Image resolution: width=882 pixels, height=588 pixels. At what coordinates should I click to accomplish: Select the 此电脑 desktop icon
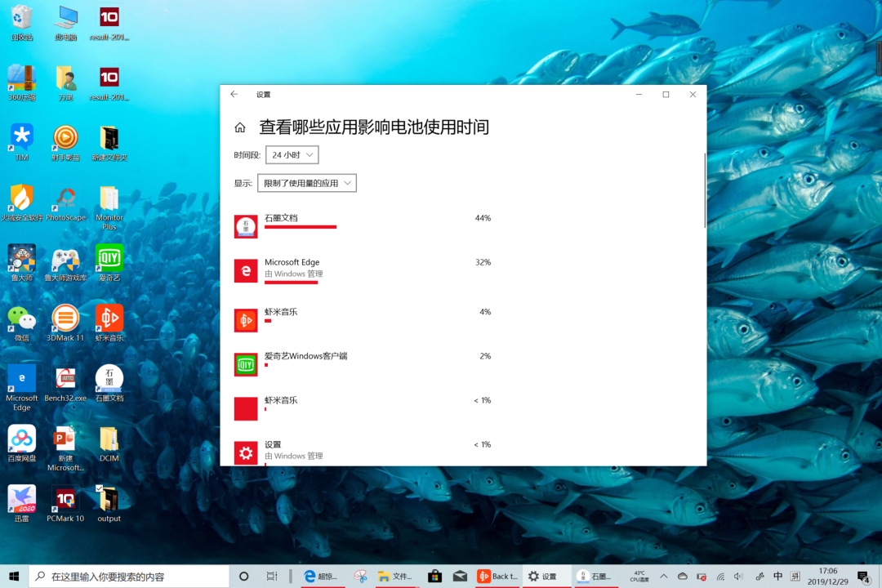tap(66, 24)
